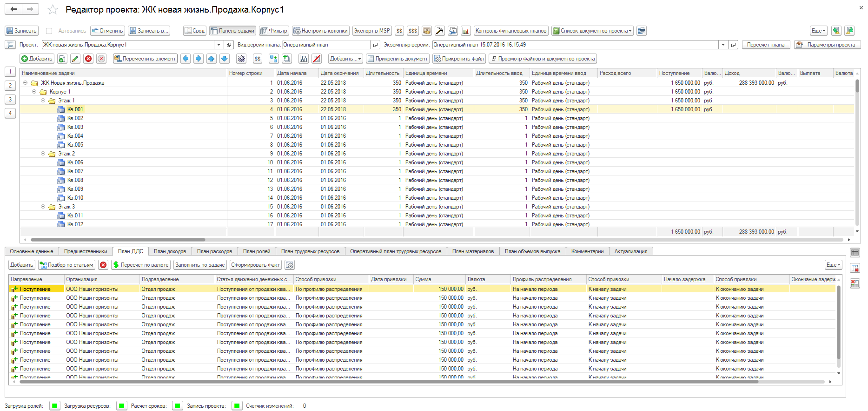Viewport: 868px width, 411px height.
Task: Click the Отменить button
Action: [x=107, y=31]
